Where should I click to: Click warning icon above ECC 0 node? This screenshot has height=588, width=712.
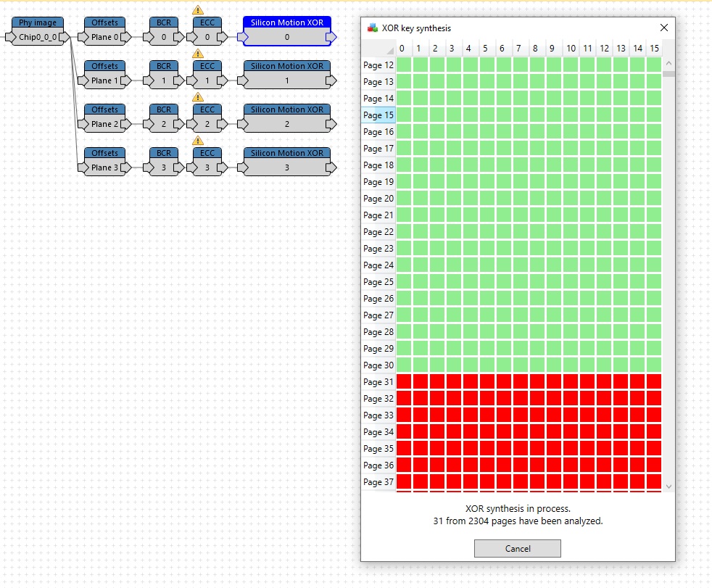click(197, 10)
